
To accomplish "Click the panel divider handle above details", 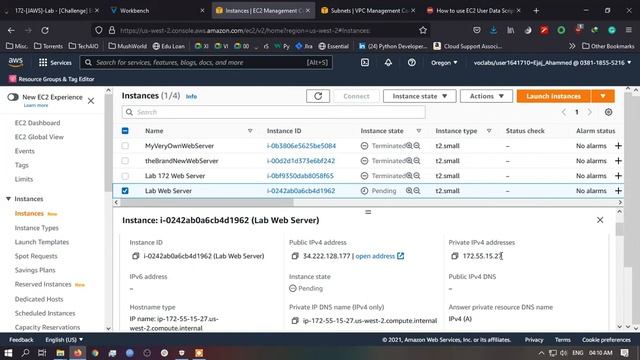I will [x=368, y=212].
